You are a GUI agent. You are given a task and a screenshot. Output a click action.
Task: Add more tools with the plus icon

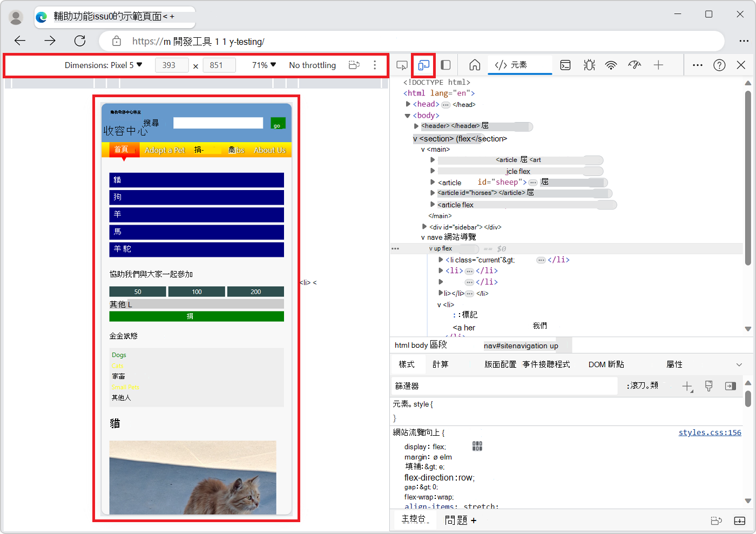click(x=658, y=65)
